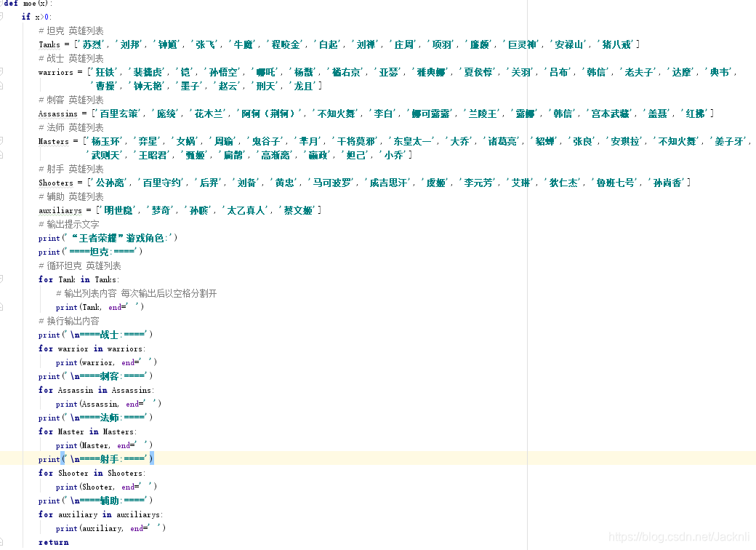
Task: Click the string '蔡文姬' in the auxiliarys list
Action: click(299, 210)
